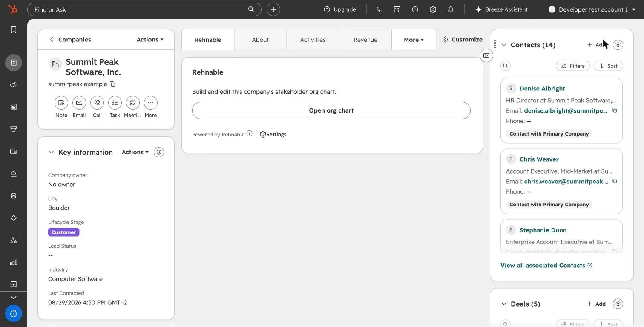Screen dimensions: 644x327
Task: Open the code development icon in sidebar
Action: click(x=14, y=284)
